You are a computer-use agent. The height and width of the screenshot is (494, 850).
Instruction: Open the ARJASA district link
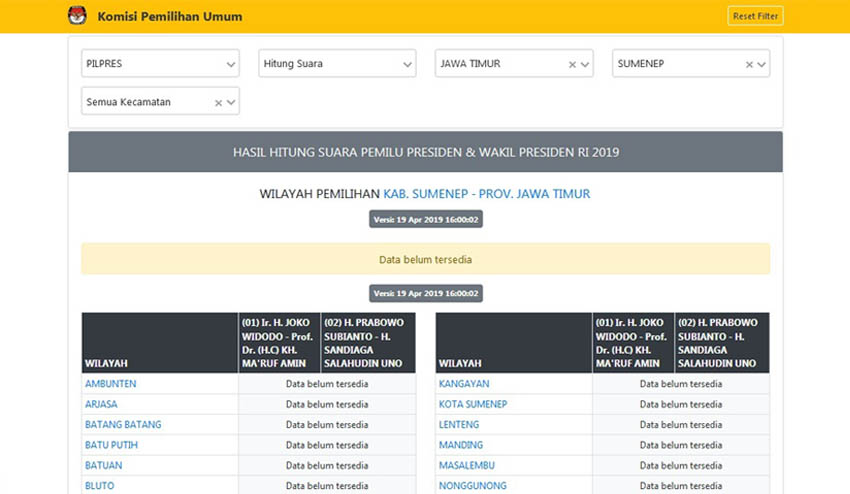pyautogui.click(x=101, y=404)
